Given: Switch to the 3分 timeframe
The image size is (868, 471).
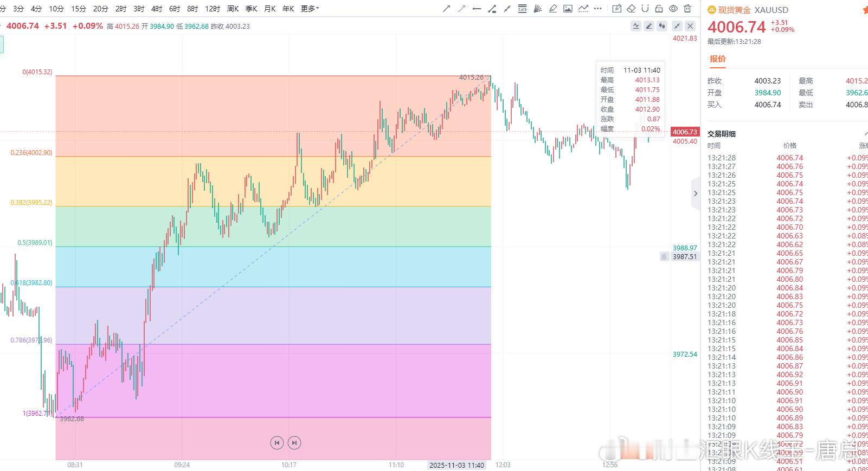Looking at the screenshot, I should click(x=18, y=9).
